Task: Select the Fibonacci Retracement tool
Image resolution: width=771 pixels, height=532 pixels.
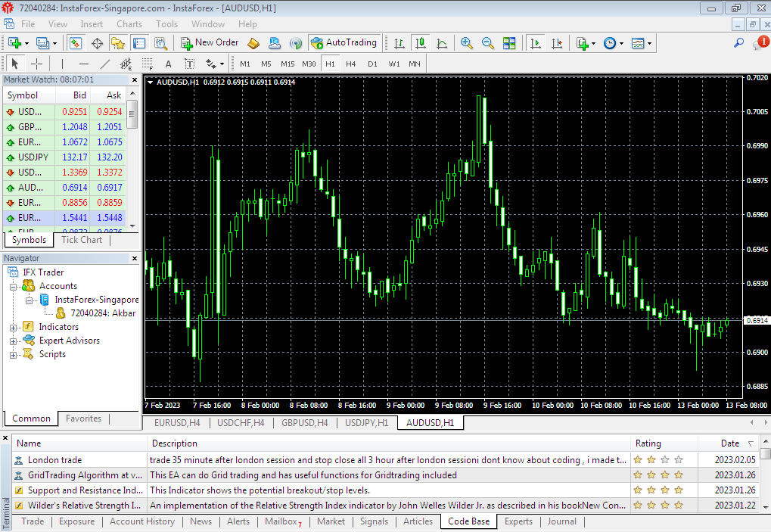Action: click(x=147, y=64)
